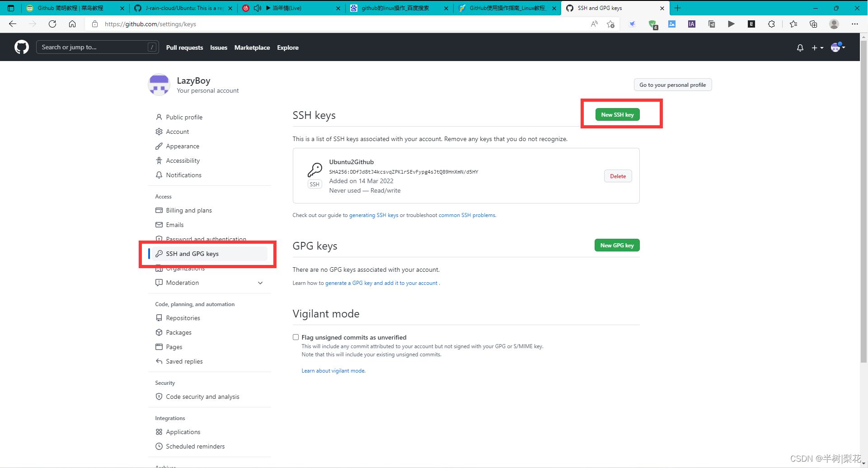This screenshot has height=468, width=868.
Task: Toggle read aloud icon in address bar
Action: [x=594, y=24]
